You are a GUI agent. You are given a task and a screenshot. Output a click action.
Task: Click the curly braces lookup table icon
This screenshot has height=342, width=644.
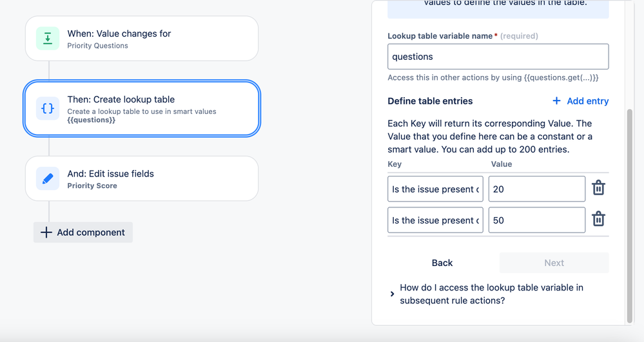[x=48, y=108]
